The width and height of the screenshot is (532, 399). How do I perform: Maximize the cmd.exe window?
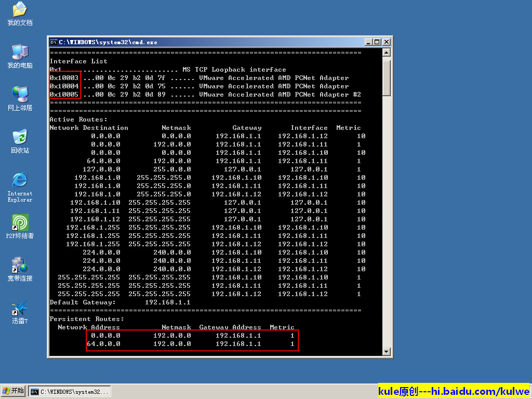(x=377, y=42)
